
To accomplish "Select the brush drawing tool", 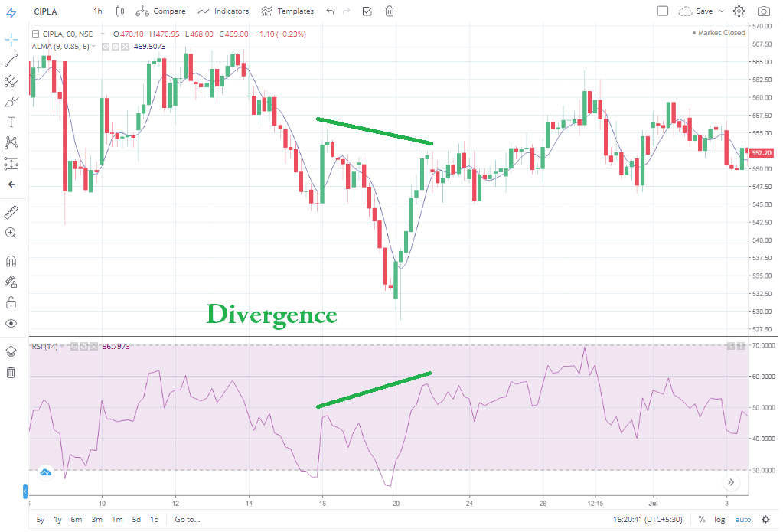I will click(x=11, y=102).
